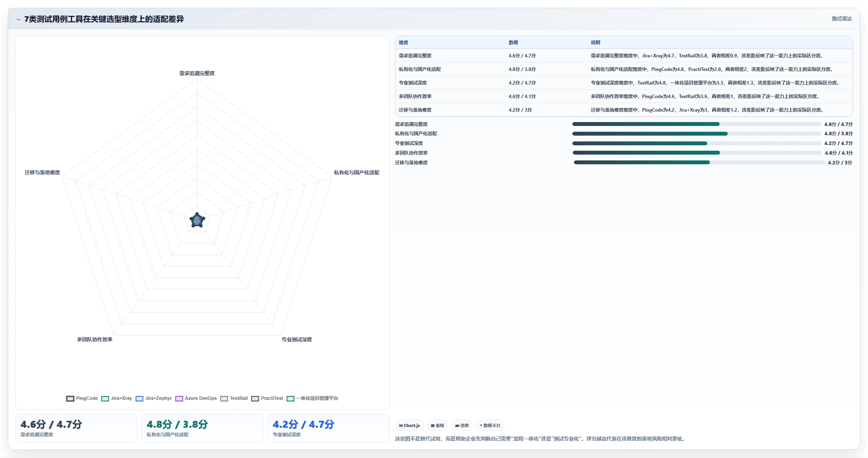Viewport: 868px width, 458px height.
Task: Open the 4.8分 / 3.8分 data card
Action: pyautogui.click(x=202, y=428)
